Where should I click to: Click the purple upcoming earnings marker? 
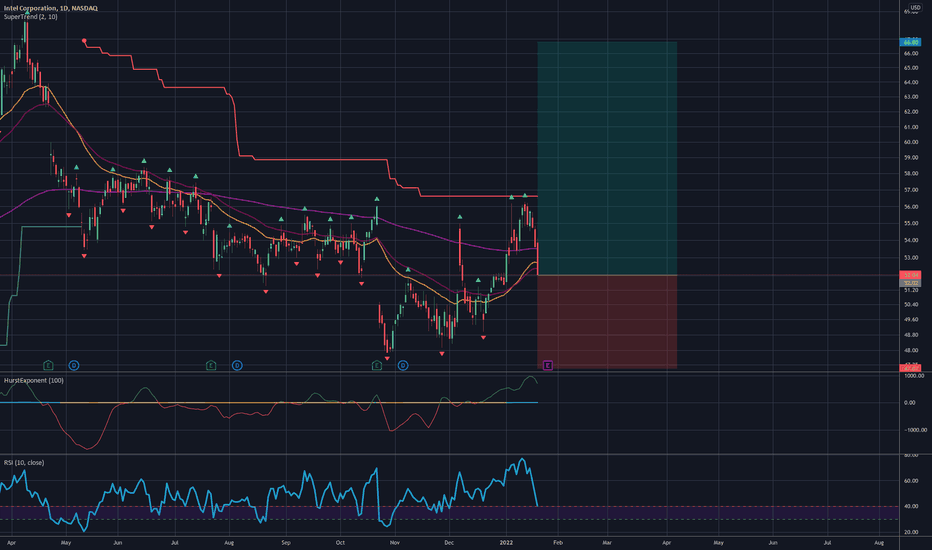(x=547, y=365)
